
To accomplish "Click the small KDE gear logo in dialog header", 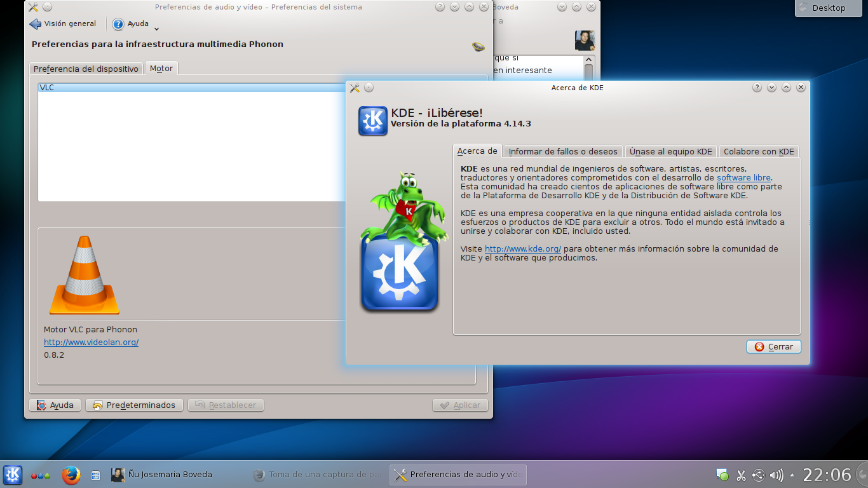I will (x=373, y=121).
